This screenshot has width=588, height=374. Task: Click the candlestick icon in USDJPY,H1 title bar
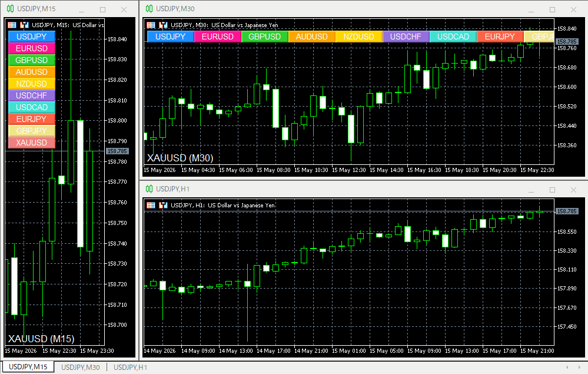point(150,188)
